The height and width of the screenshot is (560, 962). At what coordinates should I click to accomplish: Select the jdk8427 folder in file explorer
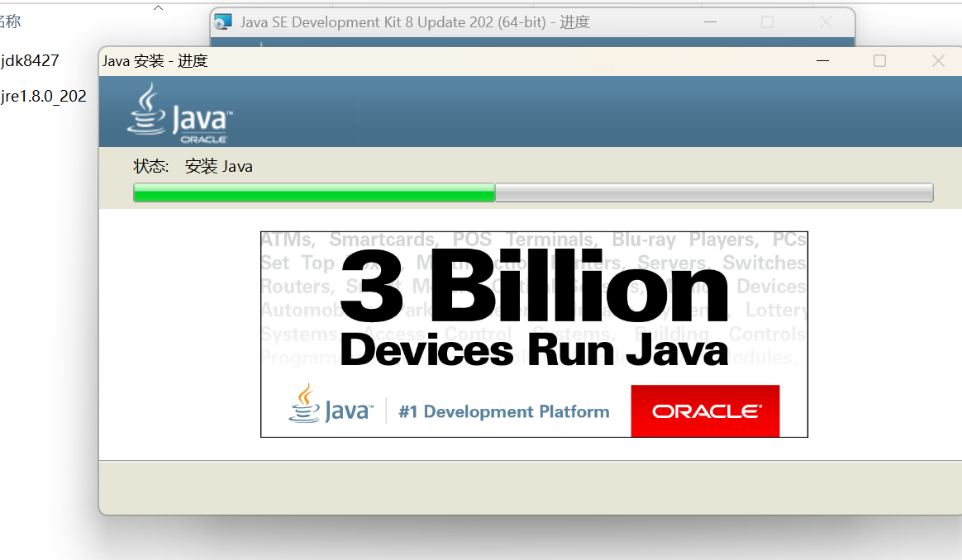(30, 61)
